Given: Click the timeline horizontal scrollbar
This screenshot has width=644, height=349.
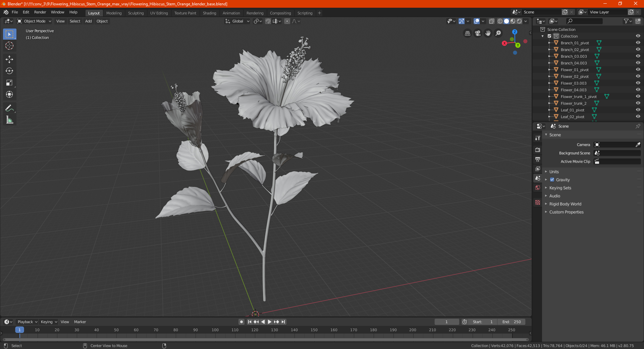Looking at the screenshot, I should (265, 340).
